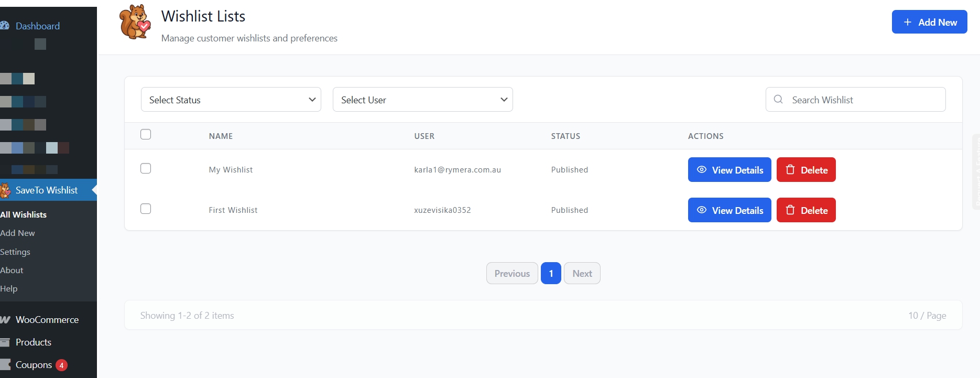Check the box for My Wishlist row

click(x=146, y=168)
